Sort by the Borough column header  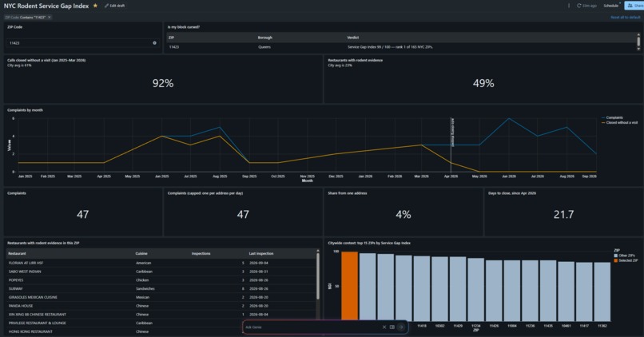[265, 38]
